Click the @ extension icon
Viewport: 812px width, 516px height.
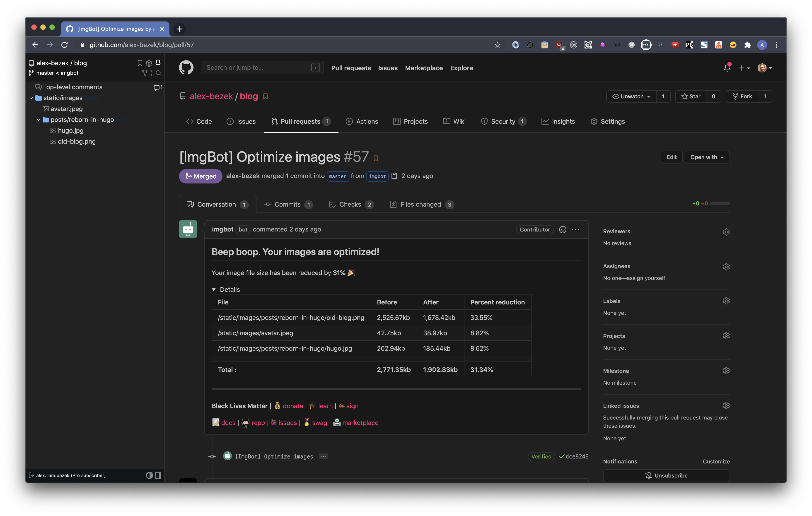tap(588, 45)
